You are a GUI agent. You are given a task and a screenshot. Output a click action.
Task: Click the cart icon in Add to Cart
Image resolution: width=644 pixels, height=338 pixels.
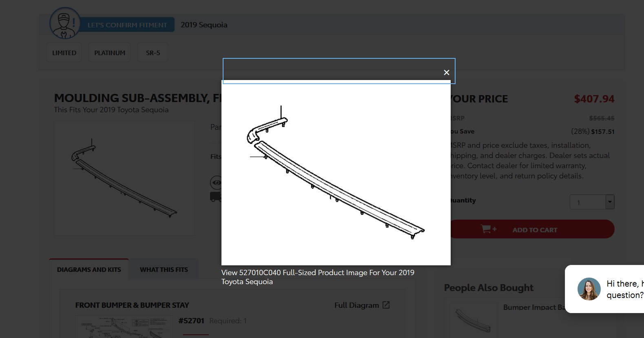[x=488, y=229]
